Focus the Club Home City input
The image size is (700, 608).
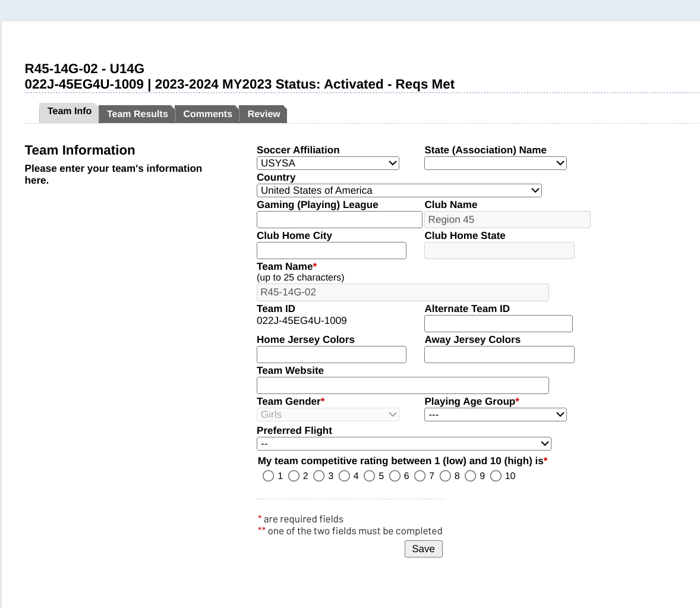(331, 250)
